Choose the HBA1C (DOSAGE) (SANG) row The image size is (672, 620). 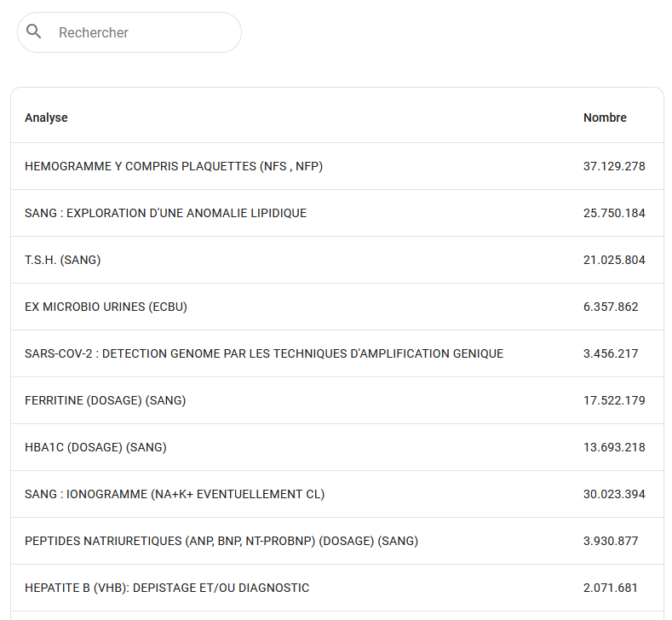point(95,447)
